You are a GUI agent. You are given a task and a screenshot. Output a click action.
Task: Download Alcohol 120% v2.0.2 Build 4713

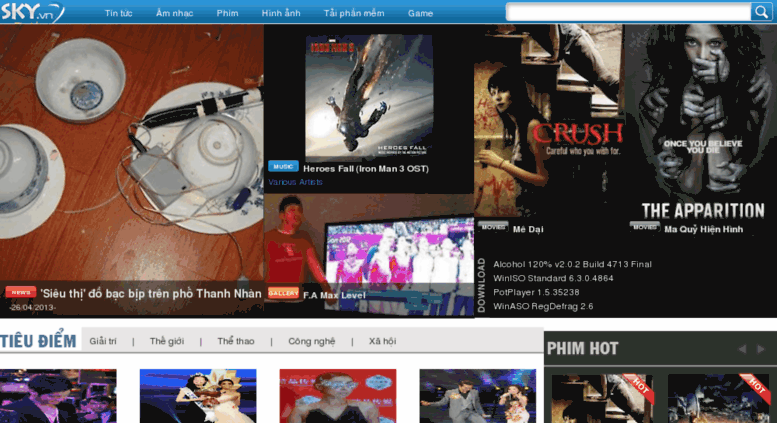pos(572,264)
